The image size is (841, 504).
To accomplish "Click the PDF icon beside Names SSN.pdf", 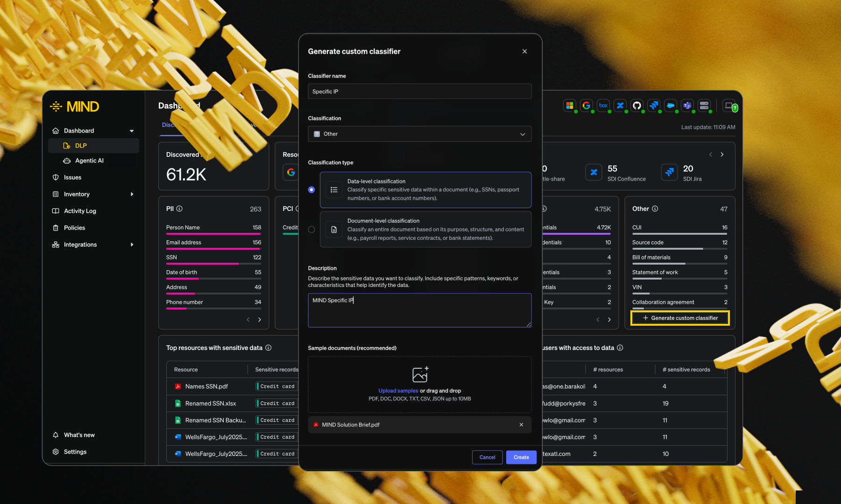I will tap(178, 386).
